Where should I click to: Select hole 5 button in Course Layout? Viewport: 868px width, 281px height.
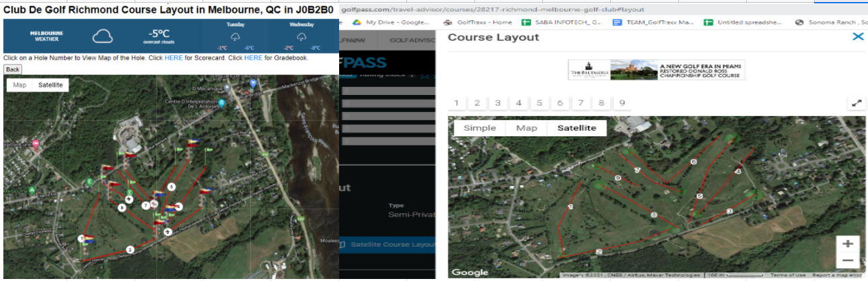pyautogui.click(x=540, y=103)
